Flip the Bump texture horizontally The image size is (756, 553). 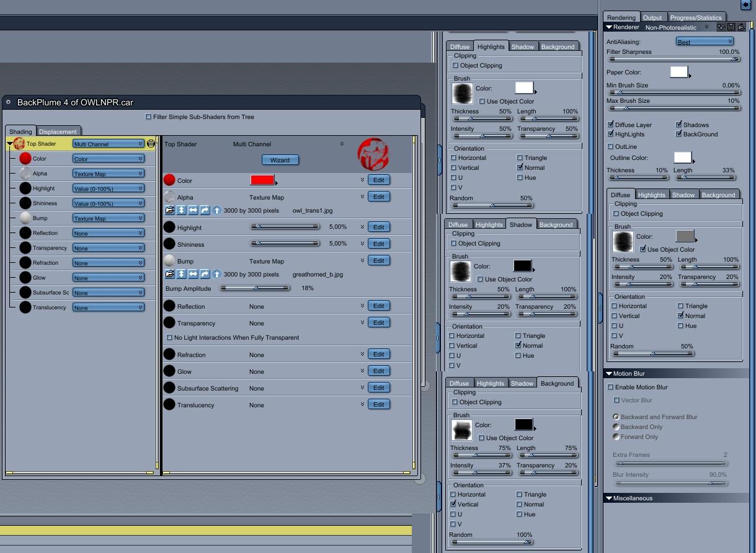pos(193,274)
